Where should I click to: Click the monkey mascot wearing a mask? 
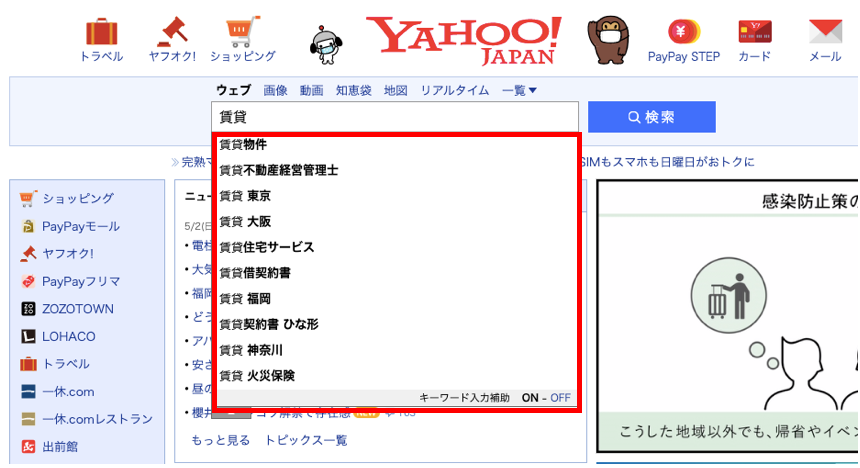pyautogui.click(x=608, y=41)
